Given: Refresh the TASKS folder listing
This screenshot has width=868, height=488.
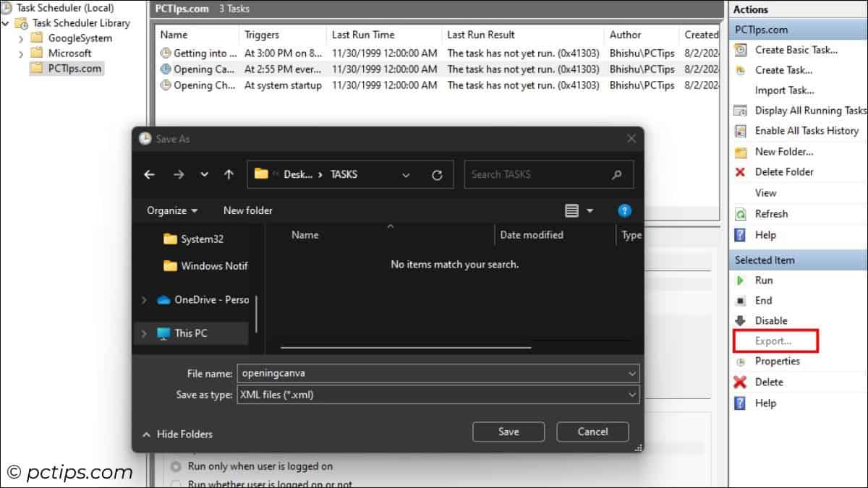Looking at the screenshot, I should point(437,175).
